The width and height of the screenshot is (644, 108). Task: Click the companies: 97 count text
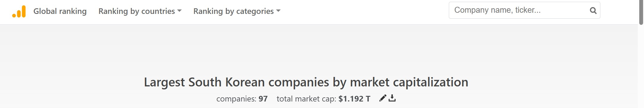242,99
